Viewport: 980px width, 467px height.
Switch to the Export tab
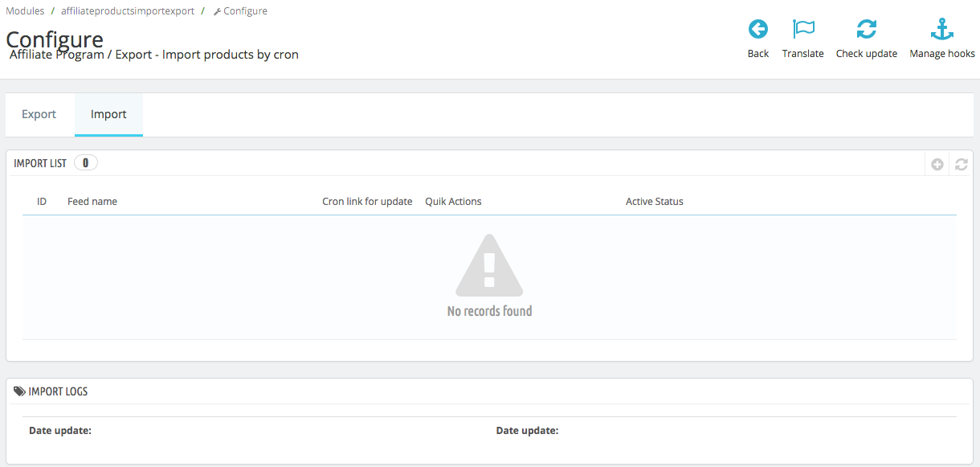[39, 114]
